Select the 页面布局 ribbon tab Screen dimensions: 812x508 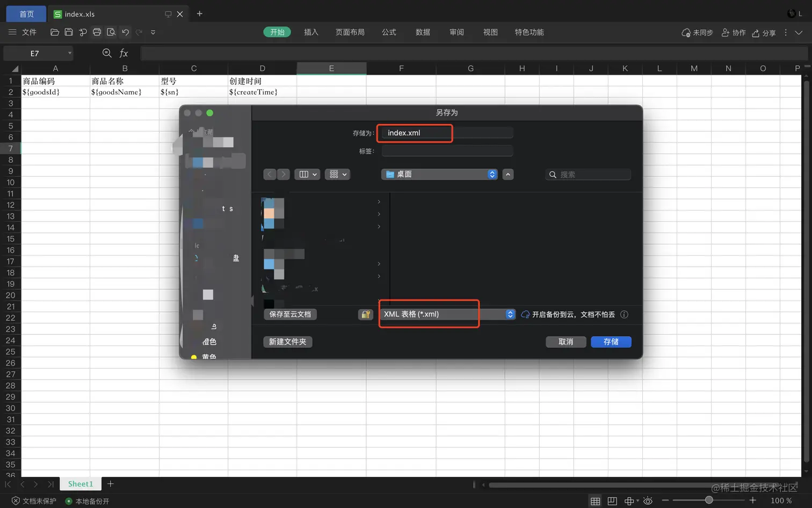pyautogui.click(x=350, y=32)
